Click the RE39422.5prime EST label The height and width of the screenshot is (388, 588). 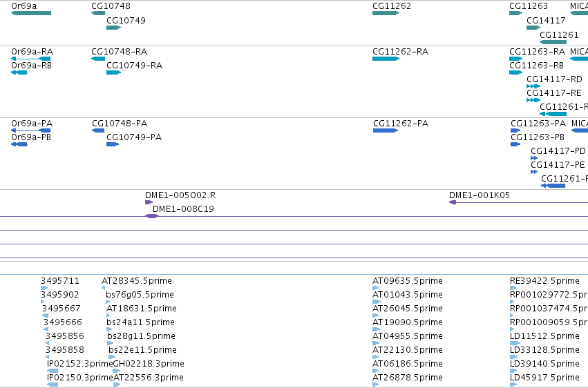(x=545, y=281)
